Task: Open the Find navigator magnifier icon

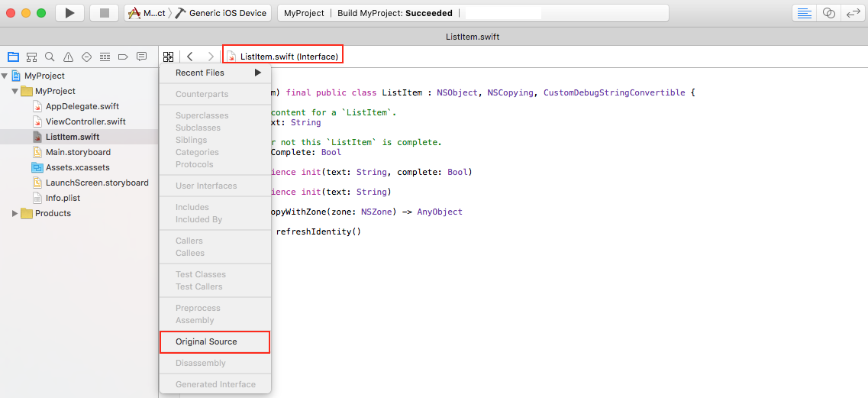Action: (50, 57)
